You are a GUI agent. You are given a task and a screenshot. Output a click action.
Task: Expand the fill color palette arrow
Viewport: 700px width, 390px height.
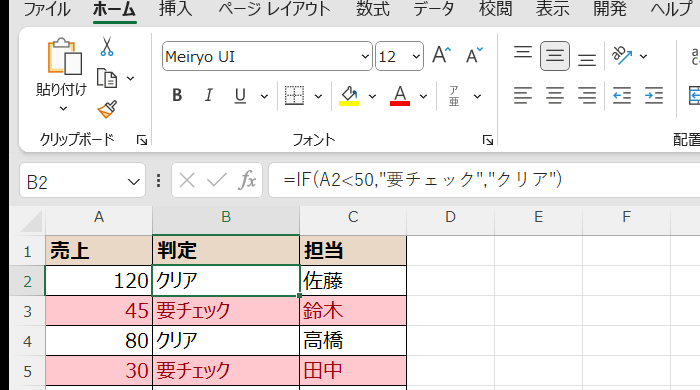point(372,96)
